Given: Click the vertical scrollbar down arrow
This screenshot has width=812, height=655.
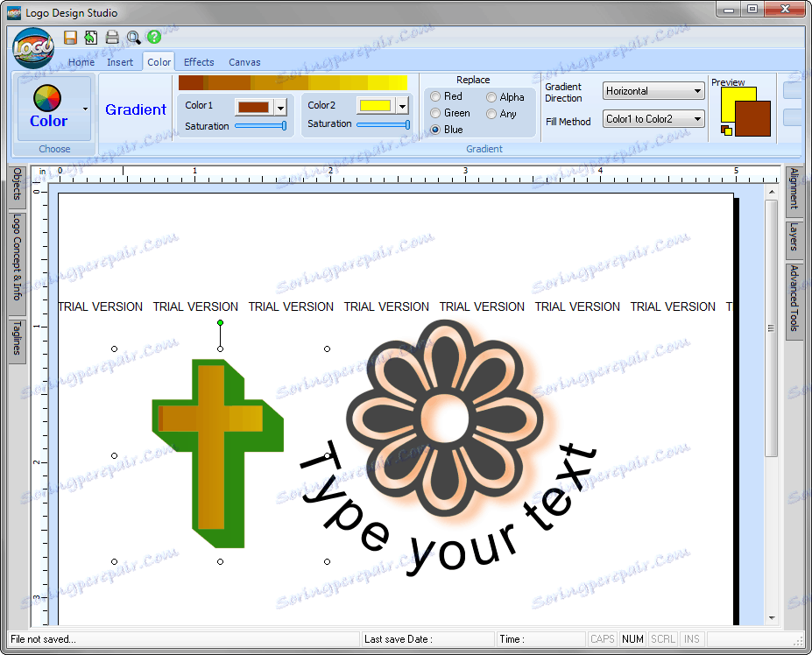Looking at the screenshot, I should [772, 617].
